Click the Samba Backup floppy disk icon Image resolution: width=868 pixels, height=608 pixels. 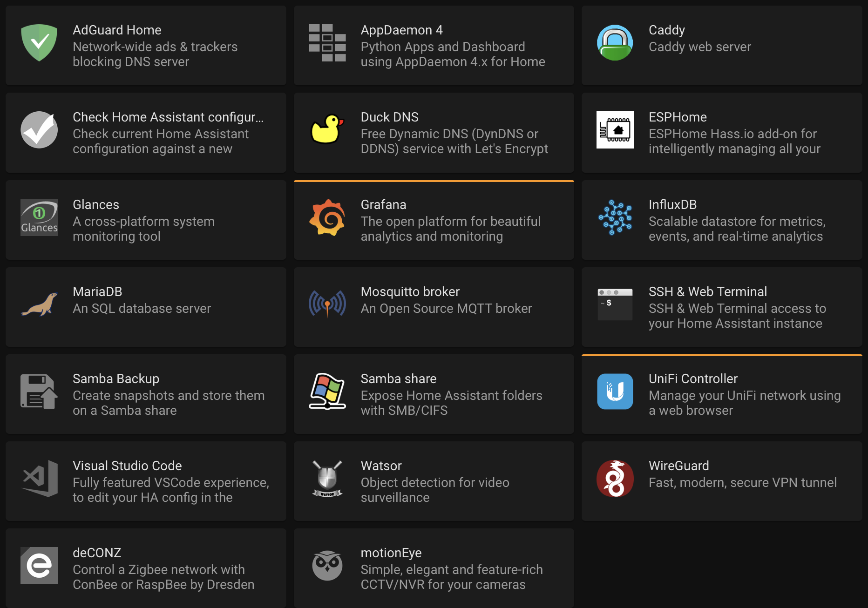pyautogui.click(x=39, y=392)
